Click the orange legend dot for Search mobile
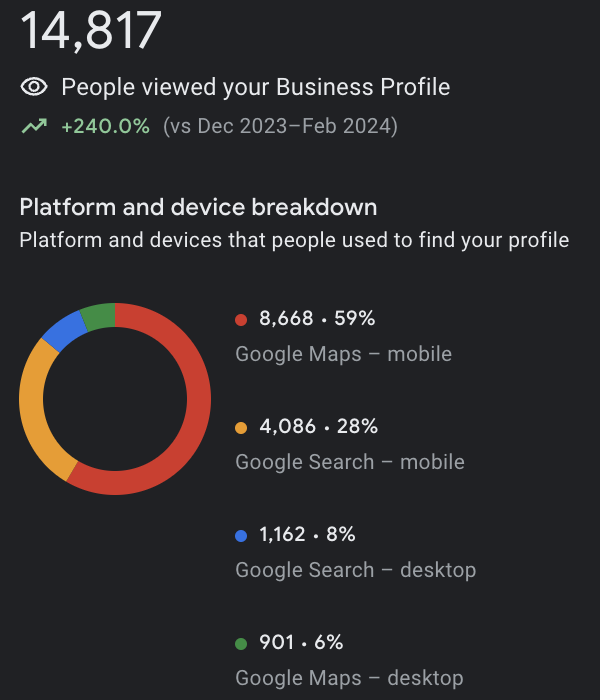Viewport: 600px width, 700px height. (241, 427)
